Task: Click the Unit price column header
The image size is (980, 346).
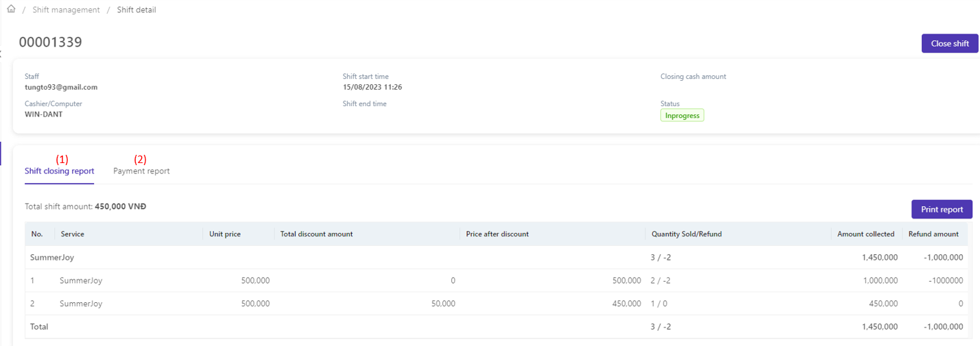Action: click(225, 234)
